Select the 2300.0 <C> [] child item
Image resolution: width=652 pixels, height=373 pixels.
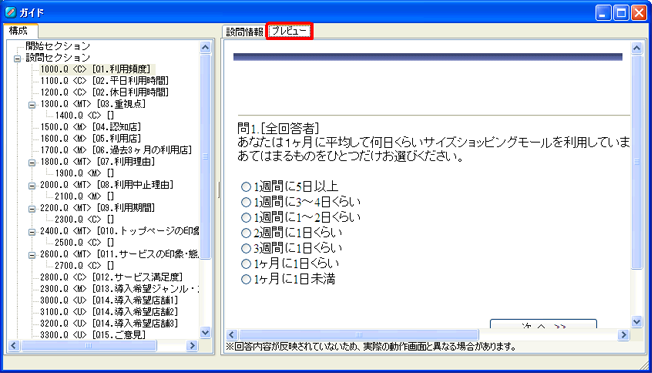click(x=84, y=219)
